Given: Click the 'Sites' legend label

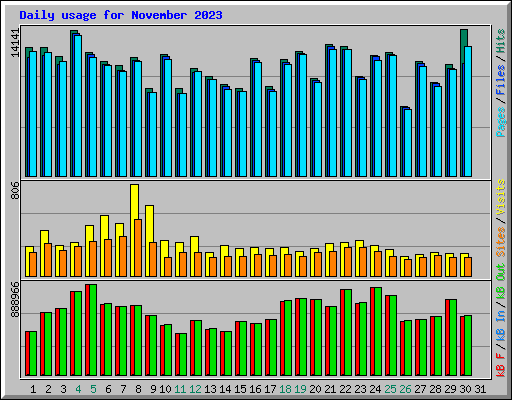Looking at the screenshot, I should pyautogui.click(x=501, y=242).
